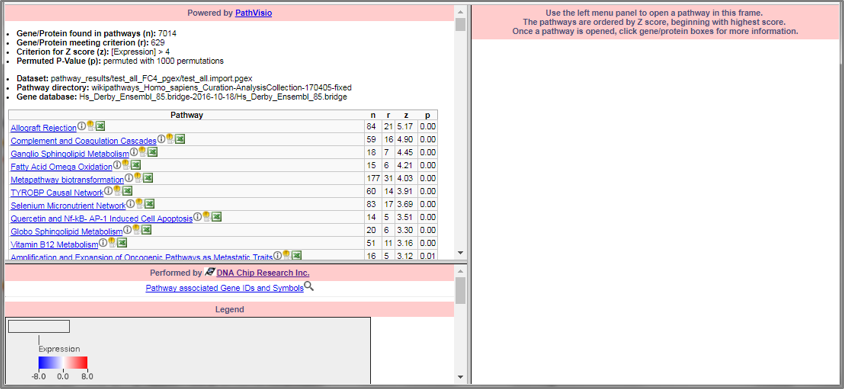The width and height of the screenshot is (844, 389).
Task: Click Excel icon for Vitamin B12 Metabolism
Action: [122, 243]
